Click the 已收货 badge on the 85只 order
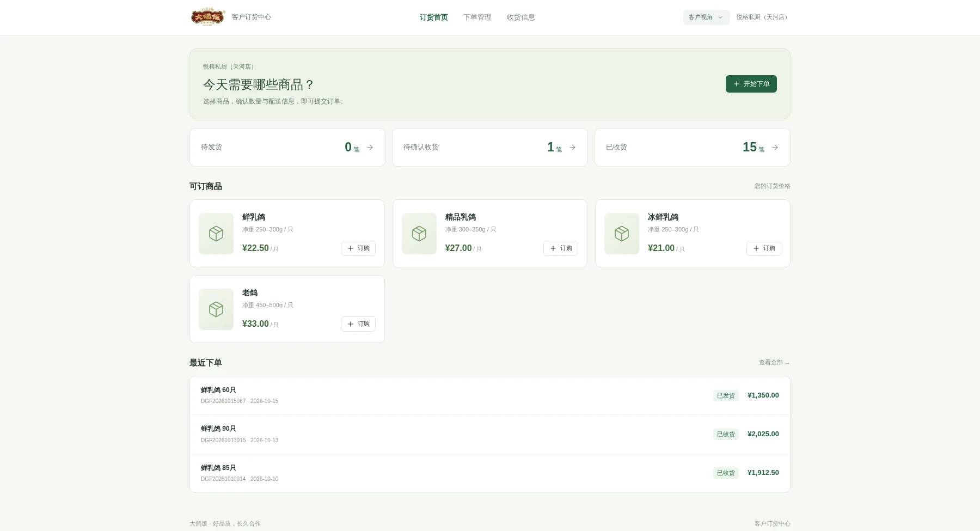This screenshot has height=531, width=980. [726, 473]
